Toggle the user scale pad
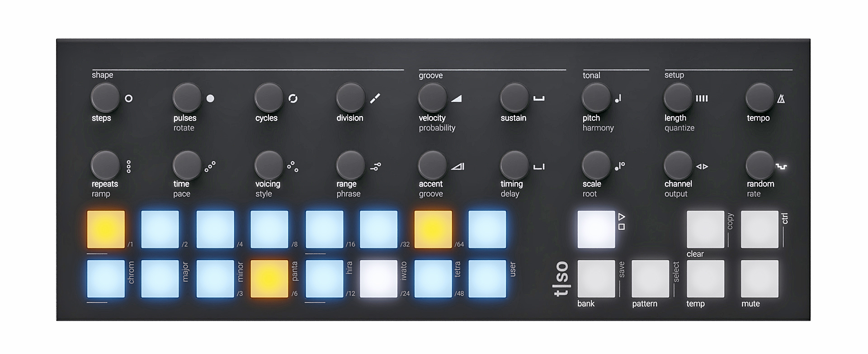Viewport: 868px width, 354px height. [487, 279]
